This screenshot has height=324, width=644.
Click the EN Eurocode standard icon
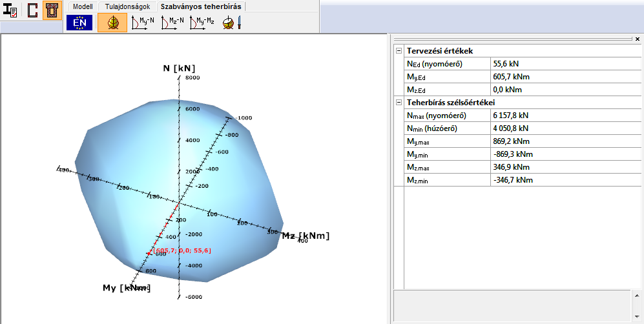(79, 23)
